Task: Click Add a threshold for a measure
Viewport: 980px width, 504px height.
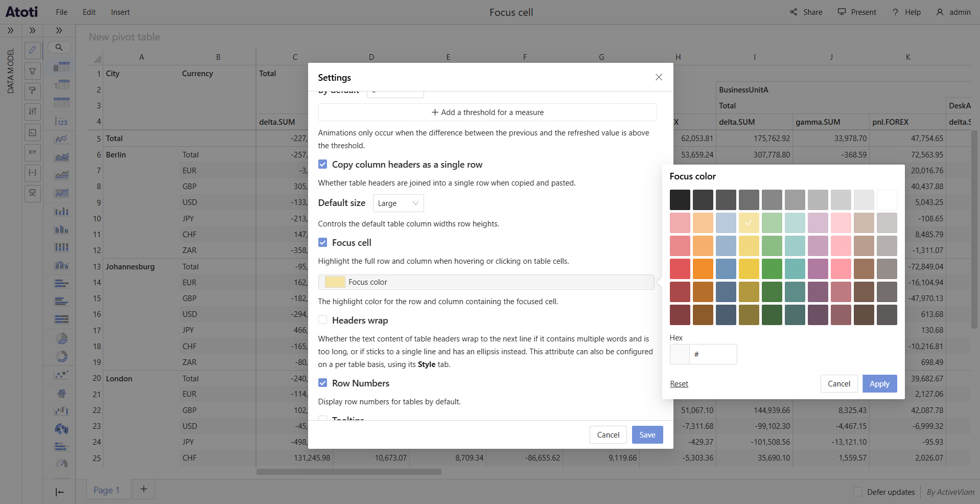Action: point(487,112)
